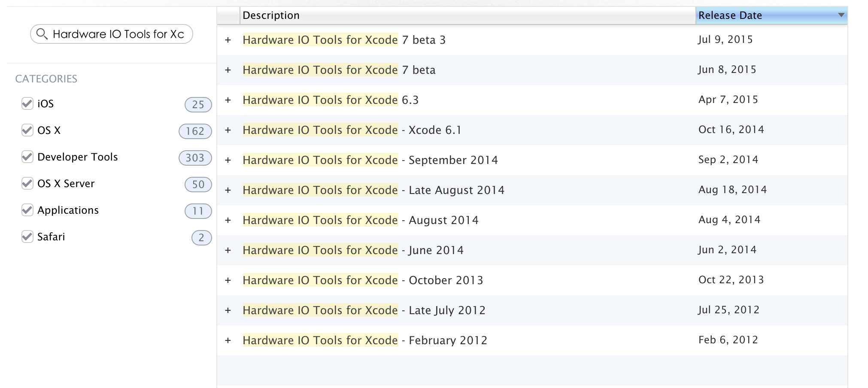Open Hardware IO Tools - August 2014 entry
This screenshot has height=388, width=868.
361,220
